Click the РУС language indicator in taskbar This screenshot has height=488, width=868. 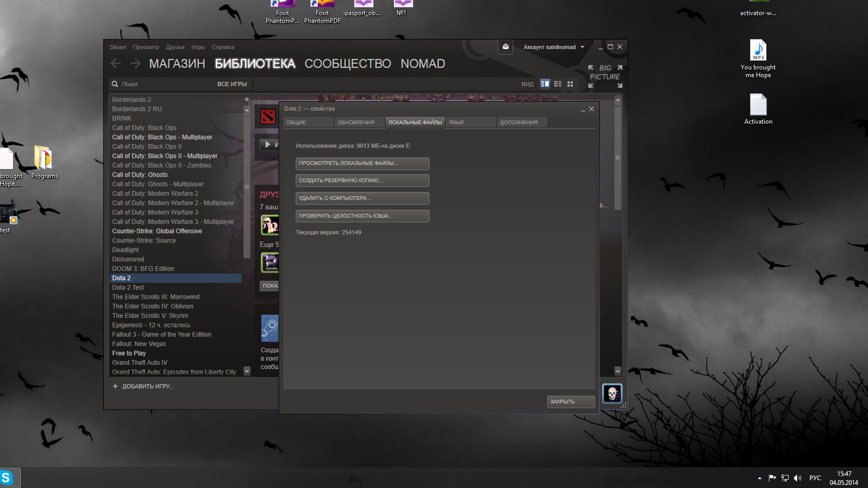coord(815,478)
